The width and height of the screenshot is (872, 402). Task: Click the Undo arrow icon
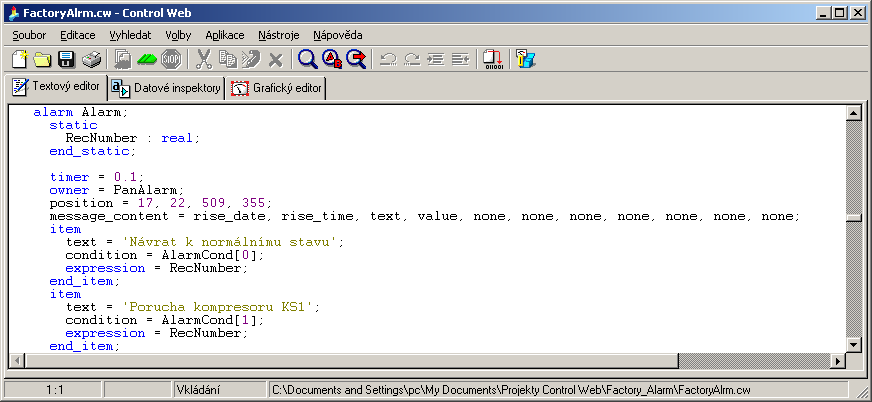[388, 59]
